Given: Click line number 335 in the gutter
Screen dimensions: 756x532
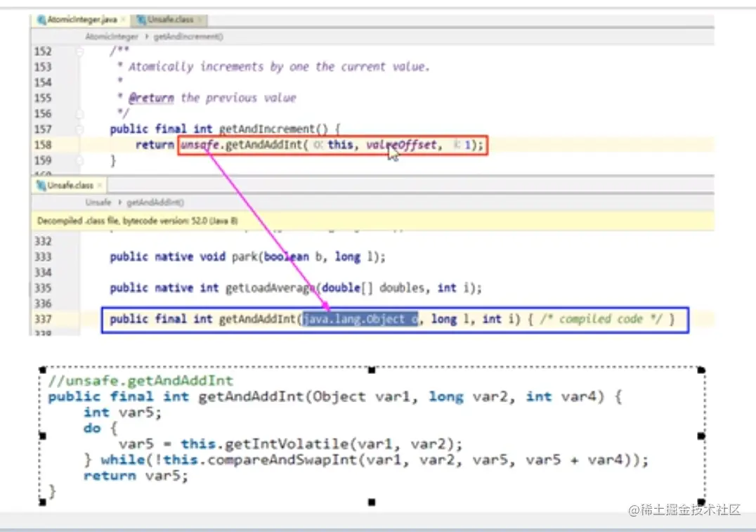Looking at the screenshot, I should [x=43, y=288].
